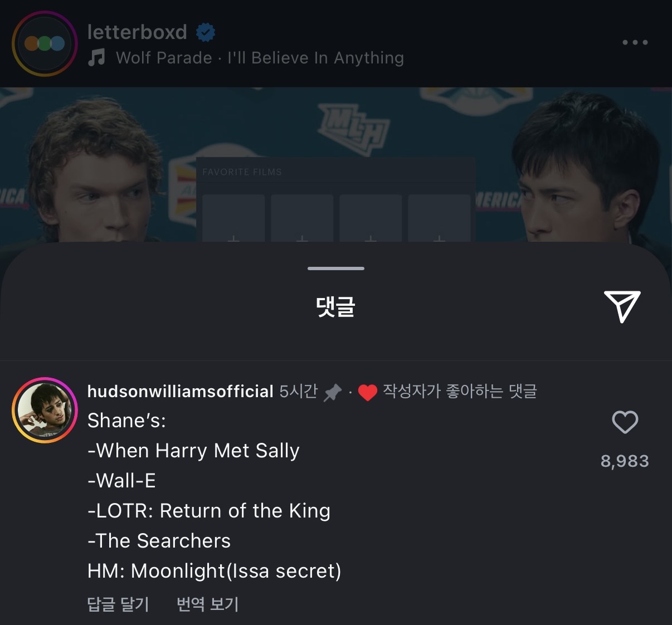Share the post with the paper plane icon

pyautogui.click(x=622, y=306)
